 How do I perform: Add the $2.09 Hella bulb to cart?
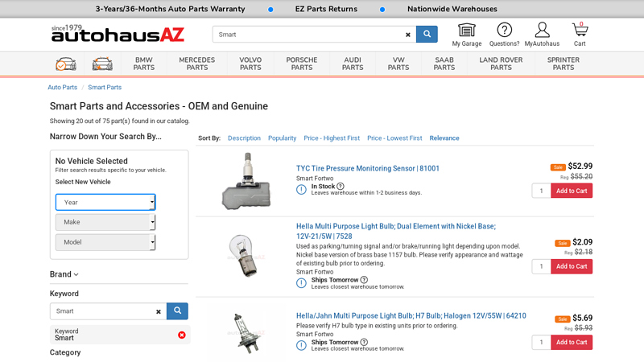[572, 266]
